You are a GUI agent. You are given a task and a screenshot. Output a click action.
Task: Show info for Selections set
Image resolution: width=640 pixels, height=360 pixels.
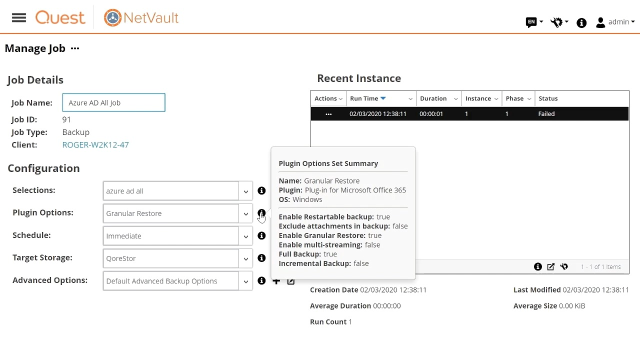click(262, 191)
